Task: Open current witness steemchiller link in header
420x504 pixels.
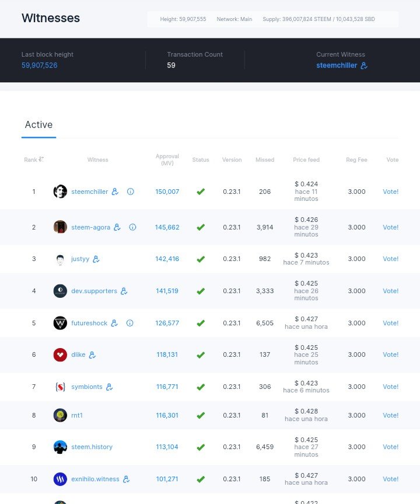Action: tap(337, 65)
